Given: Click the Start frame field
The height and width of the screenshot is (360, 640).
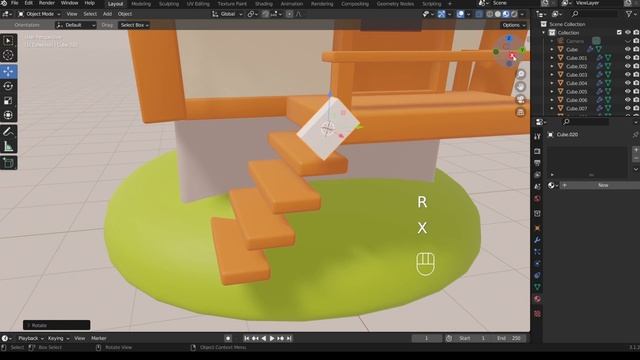Looking at the screenshot, I should coord(472,338).
